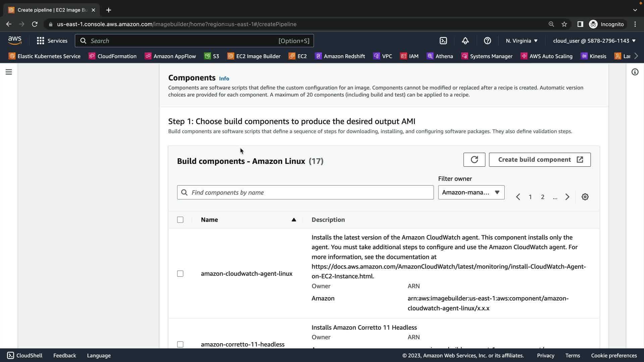The width and height of the screenshot is (644, 362).
Task: Select all components checkbox in header
Action: coord(180,220)
